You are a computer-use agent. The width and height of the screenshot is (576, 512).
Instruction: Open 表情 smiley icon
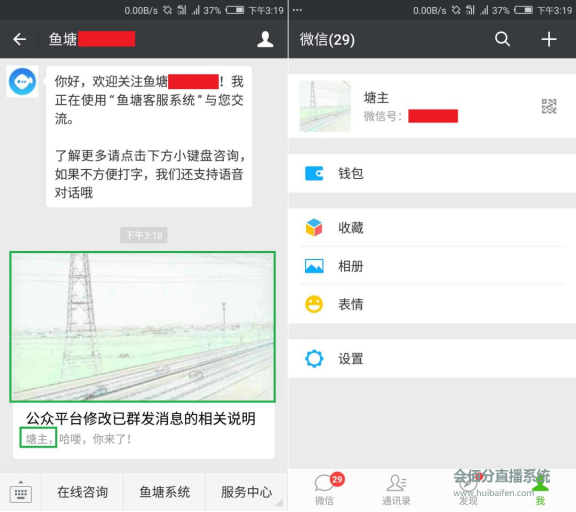click(314, 304)
